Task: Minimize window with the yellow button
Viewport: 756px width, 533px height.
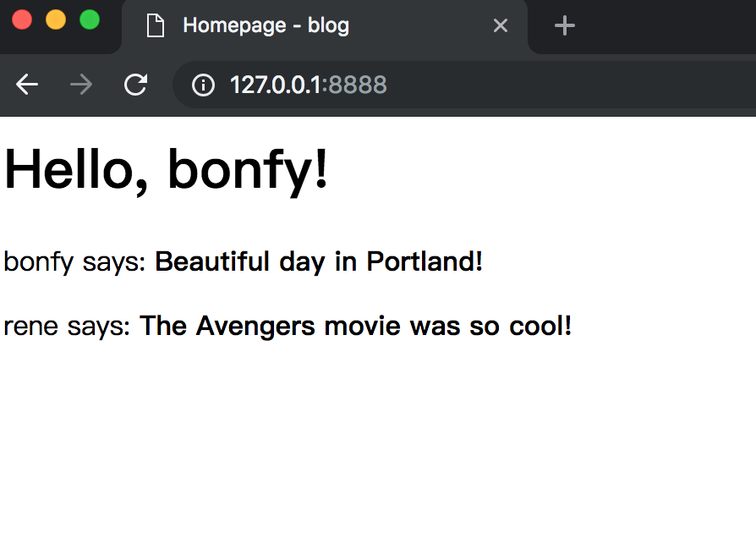Action: pyautogui.click(x=56, y=20)
